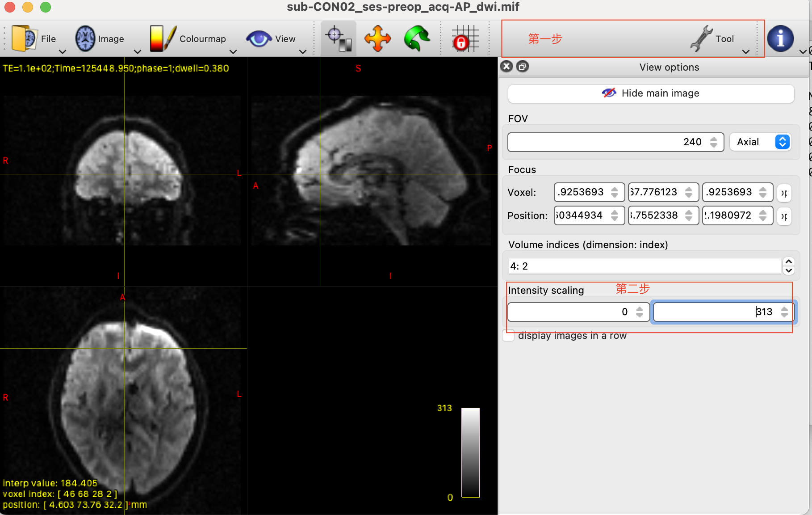The height and width of the screenshot is (515, 812).
Task: Open the Axial plane dropdown
Action: (x=761, y=142)
